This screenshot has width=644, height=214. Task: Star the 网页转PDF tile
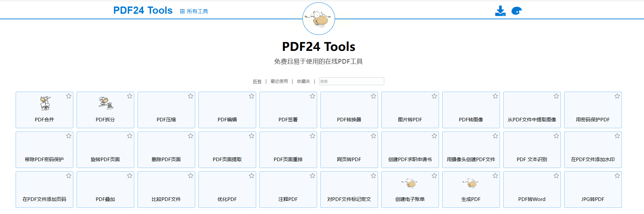(373, 136)
